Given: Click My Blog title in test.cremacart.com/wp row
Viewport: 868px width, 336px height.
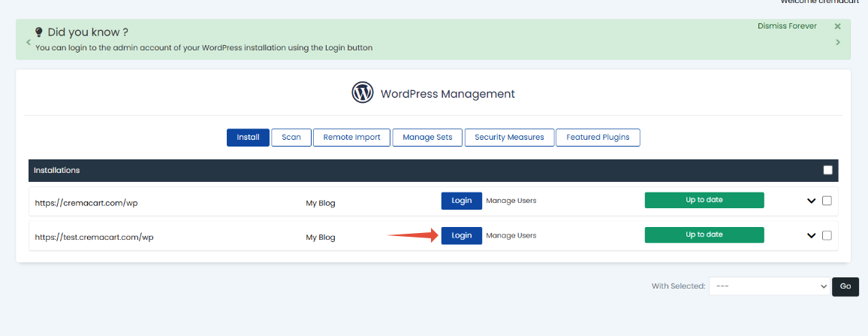Looking at the screenshot, I should [x=321, y=238].
